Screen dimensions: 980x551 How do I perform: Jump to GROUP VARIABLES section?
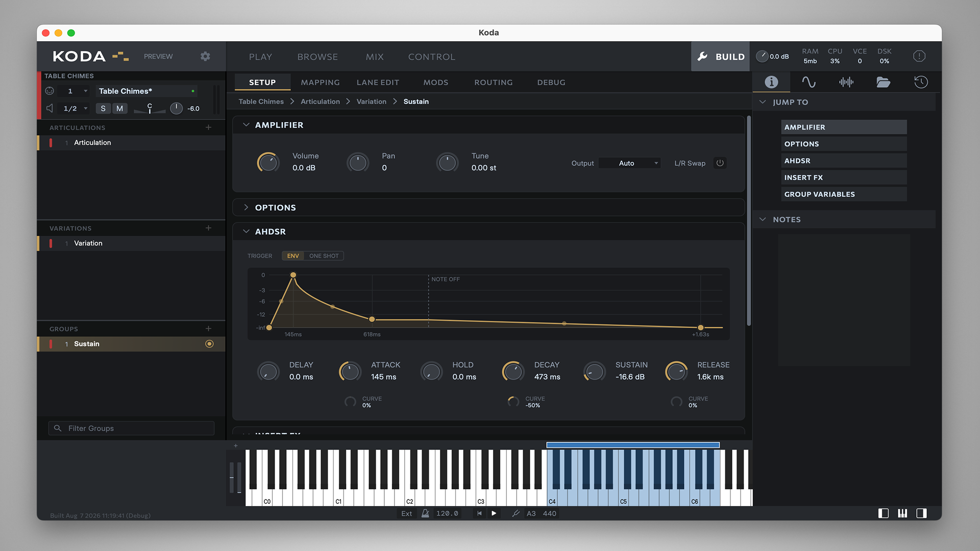(x=844, y=194)
